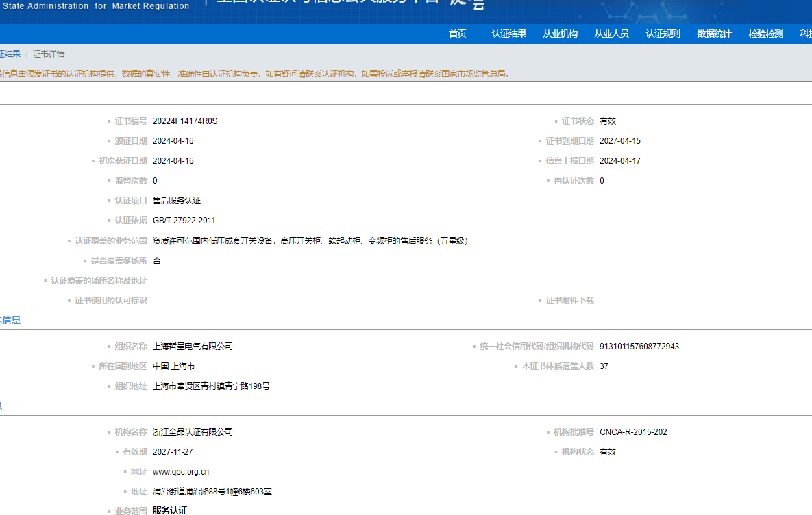
Task: Select the standard GB/T 27922-2011
Action: (x=184, y=221)
